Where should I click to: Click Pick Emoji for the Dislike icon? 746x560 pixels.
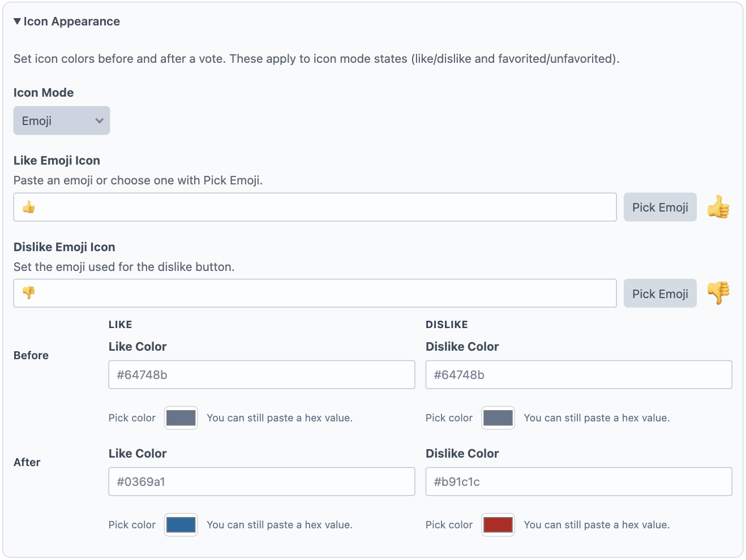point(660,293)
